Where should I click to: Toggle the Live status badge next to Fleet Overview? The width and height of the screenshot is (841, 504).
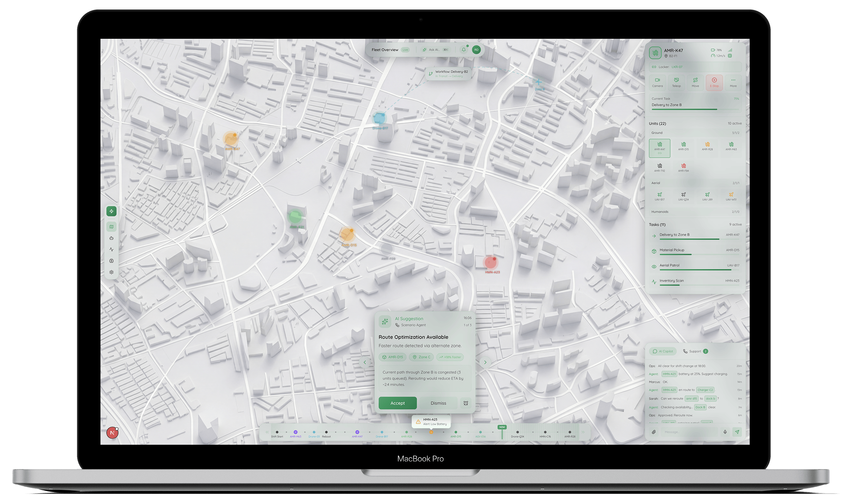click(x=405, y=50)
